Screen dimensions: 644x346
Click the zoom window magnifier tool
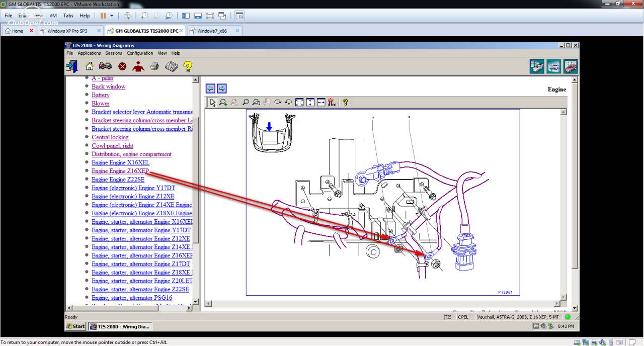[x=256, y=102]
